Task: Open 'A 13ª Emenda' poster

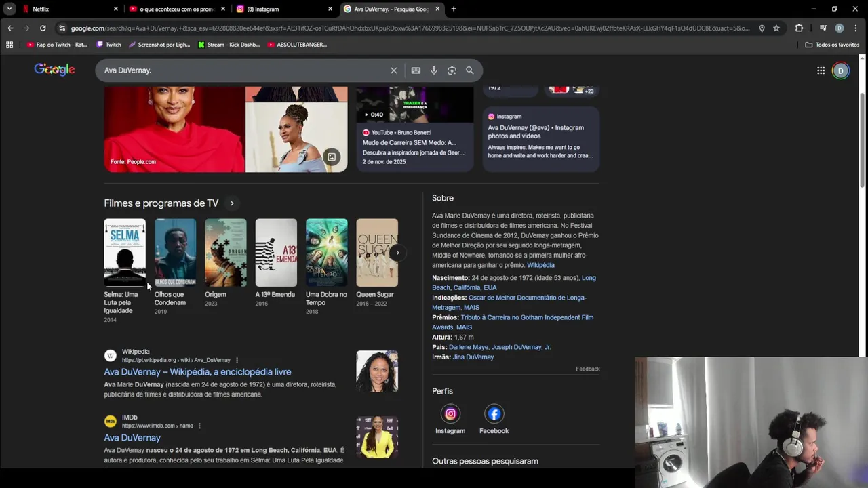Action: [276, 252]
